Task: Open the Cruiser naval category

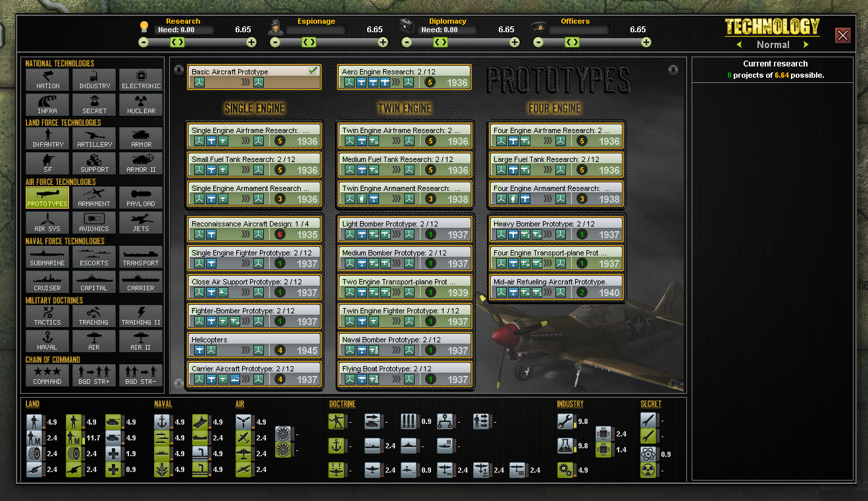Action: coord(47,282)
